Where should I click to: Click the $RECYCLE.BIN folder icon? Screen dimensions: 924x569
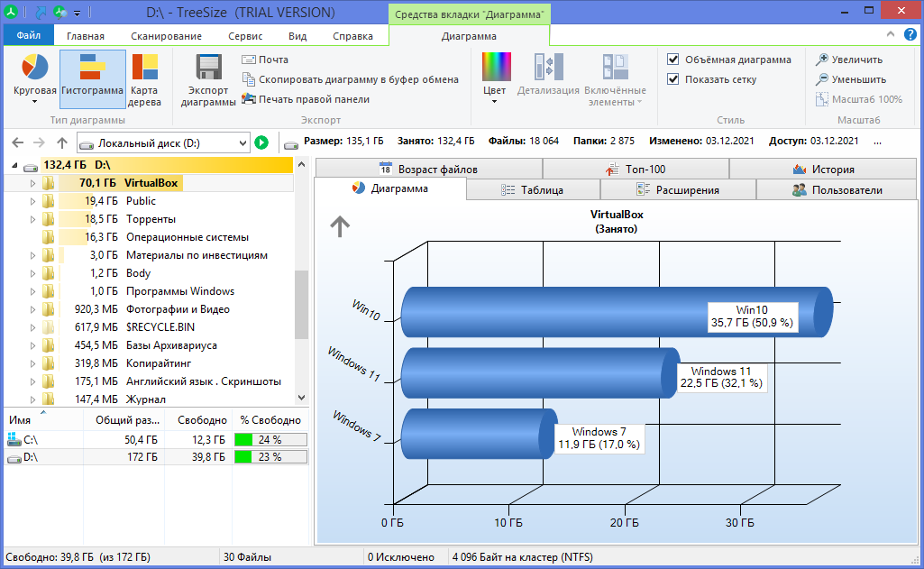[49, 327]
